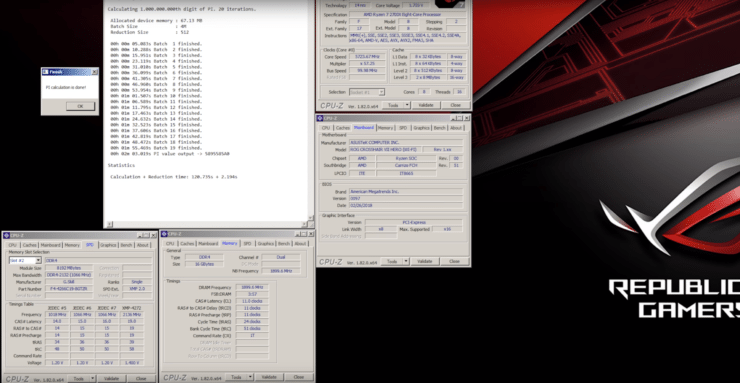Click the DRAM Frequency value in the Memory window
The width and height of the screenshot is (740, 383).
252,287
